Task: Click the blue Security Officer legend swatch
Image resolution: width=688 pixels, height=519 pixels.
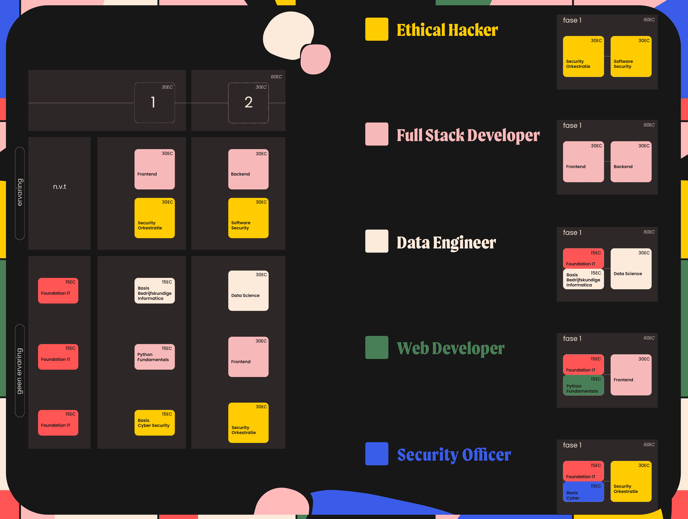Action: tap(376, 454)
